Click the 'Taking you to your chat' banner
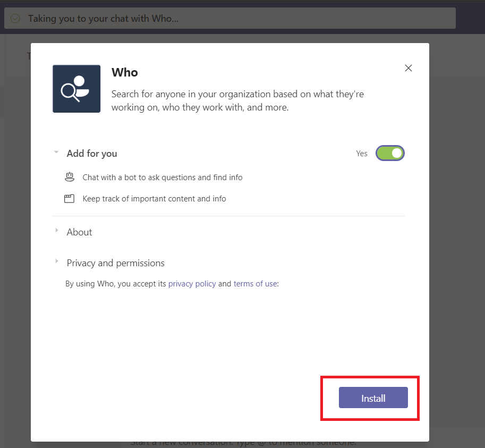 point(230,19)
